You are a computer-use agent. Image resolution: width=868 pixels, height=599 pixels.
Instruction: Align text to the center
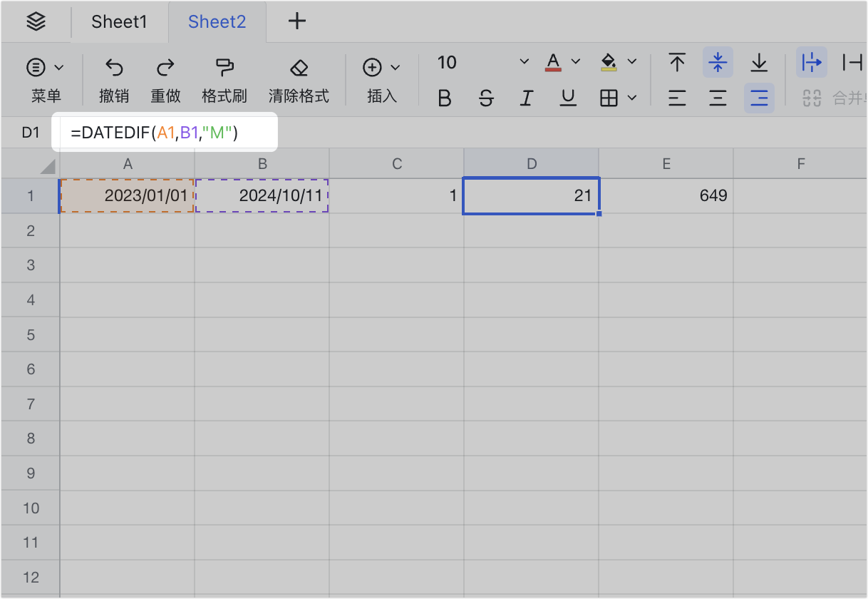(x=718, y=98)
